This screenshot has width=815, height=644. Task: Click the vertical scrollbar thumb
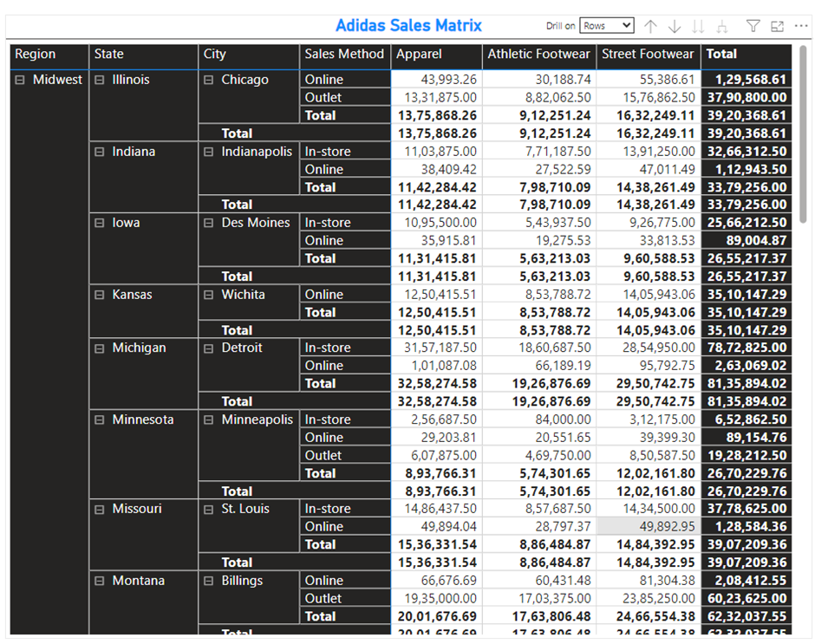803,134
